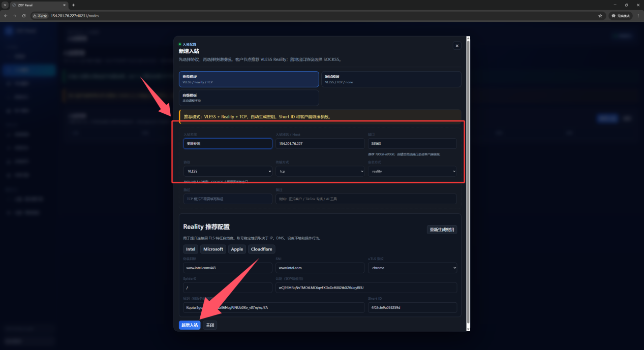Click the SNI field showing www.intel.com
The width and height of the screenshot is (644, 350).
click(320, 268)
